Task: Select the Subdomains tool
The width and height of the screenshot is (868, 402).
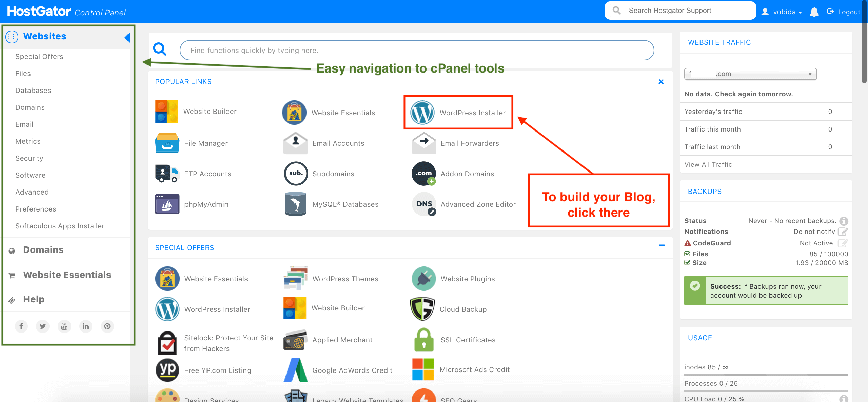Action: pyautogui.click(x=333, y=174)
